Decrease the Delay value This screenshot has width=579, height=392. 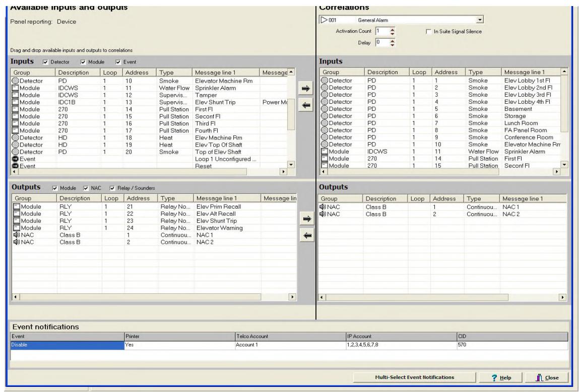click(392, 45)
